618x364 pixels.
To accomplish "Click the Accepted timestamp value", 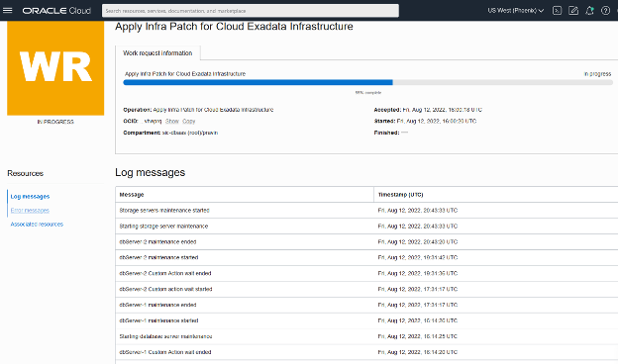I will (443, 110).
